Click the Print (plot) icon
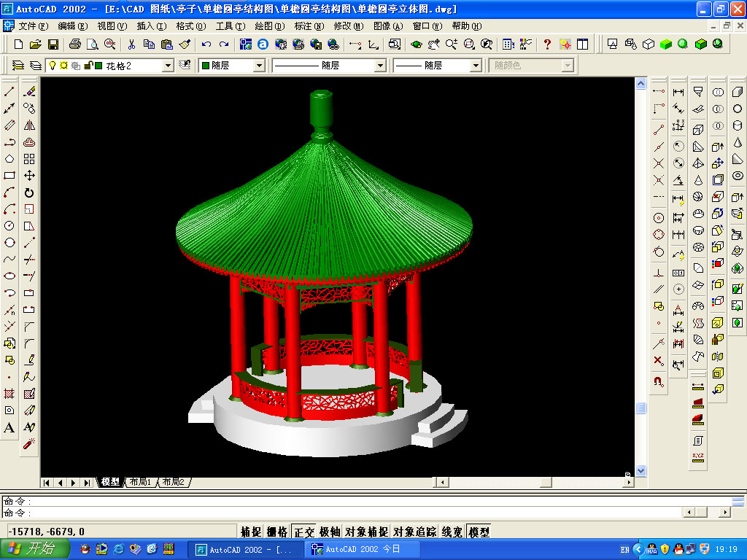The width and height of the screenshot is (747, 560). [x=75, y=44]
